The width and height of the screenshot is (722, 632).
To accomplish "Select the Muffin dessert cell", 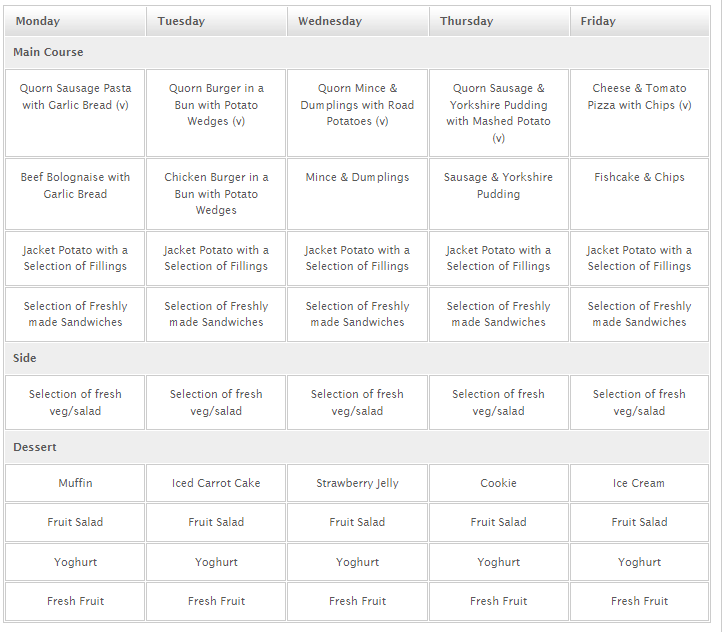I will (75, 483).
